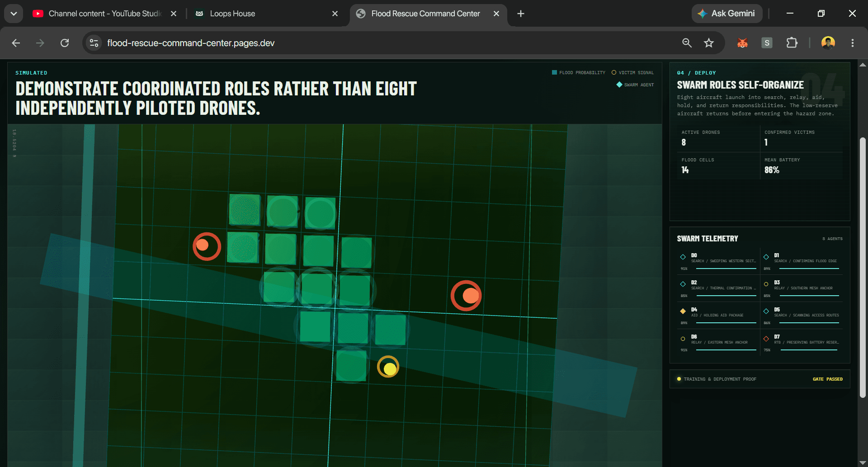The width and height of the screenshot is (868, 467).
Task: Select the D7 RTB orange diamond icon
Action: [x=766, y=338]
